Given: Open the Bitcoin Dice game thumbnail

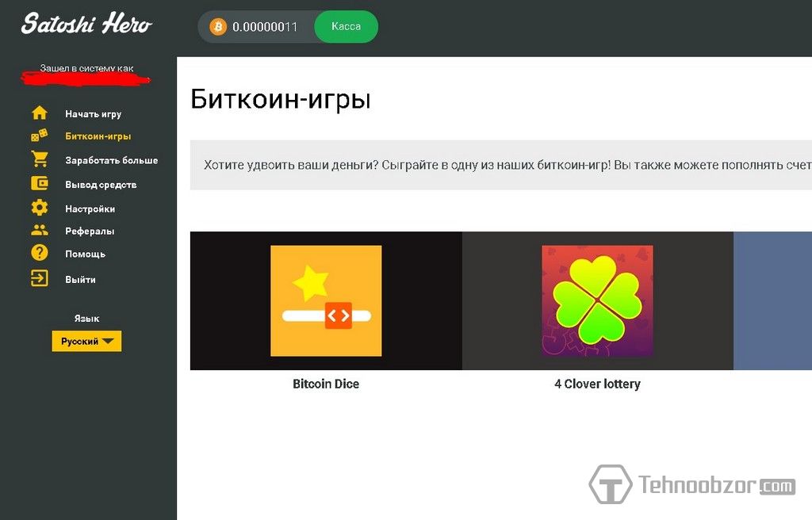Looking at the screenshot, I should point(326,300).
